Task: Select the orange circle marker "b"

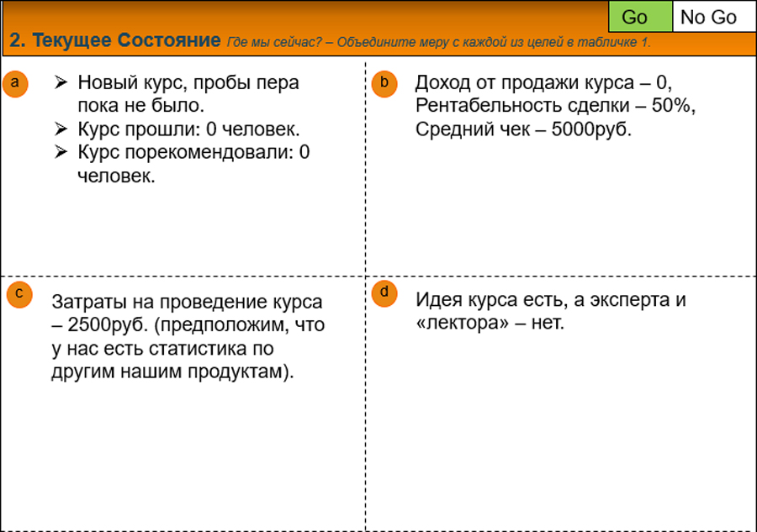Action: (384, 83)
